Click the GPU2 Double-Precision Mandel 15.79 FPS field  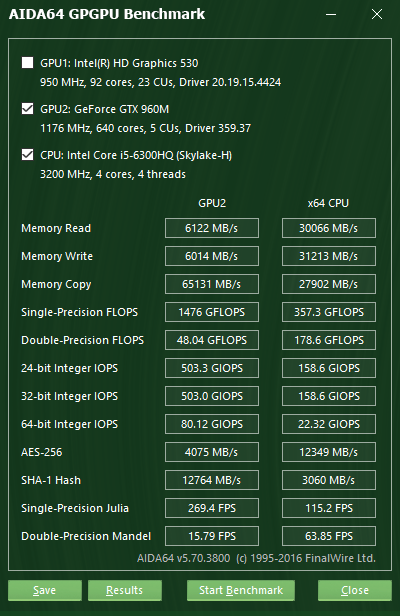[x=212, y=536]
